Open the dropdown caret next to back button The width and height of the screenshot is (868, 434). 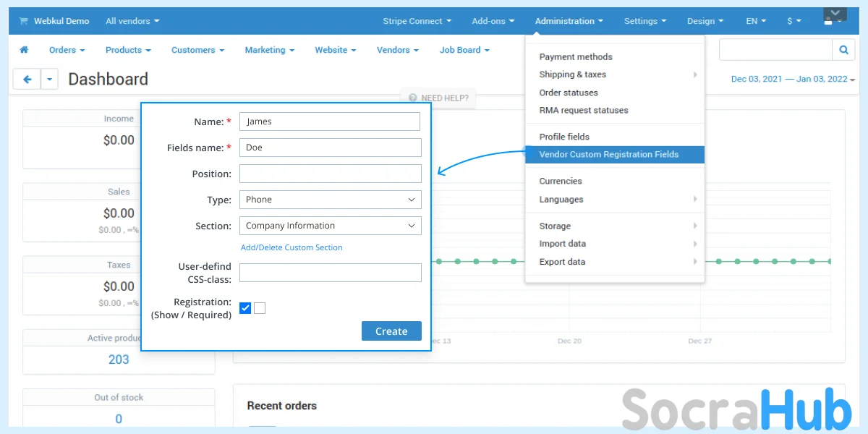pos(49,80)
